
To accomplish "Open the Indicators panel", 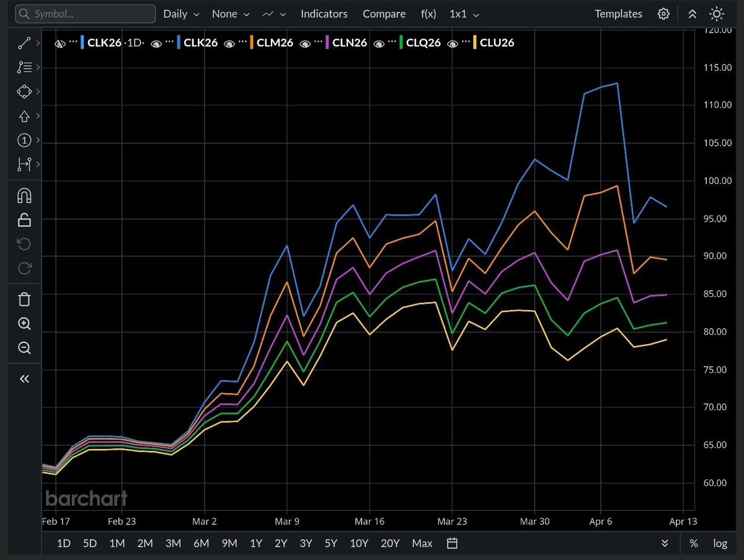I will point(324,14).
